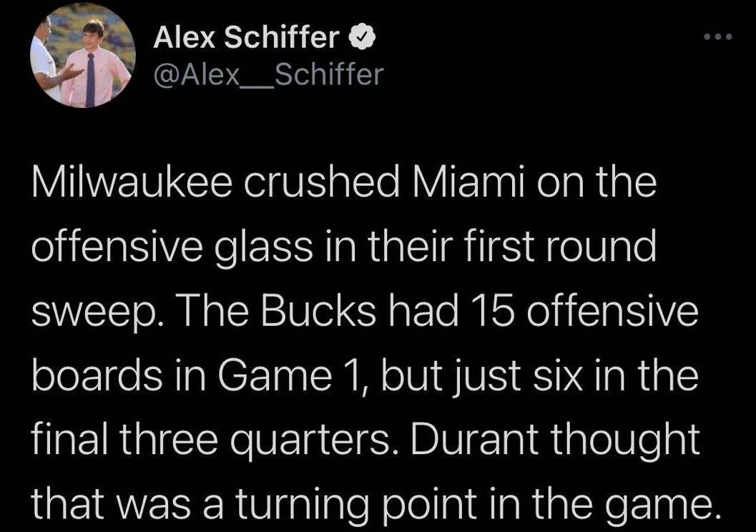The width and height of the screenshot is (756, 532).
Task: Click the phrase Game 1 in the tweet
Action: [286, 375]
